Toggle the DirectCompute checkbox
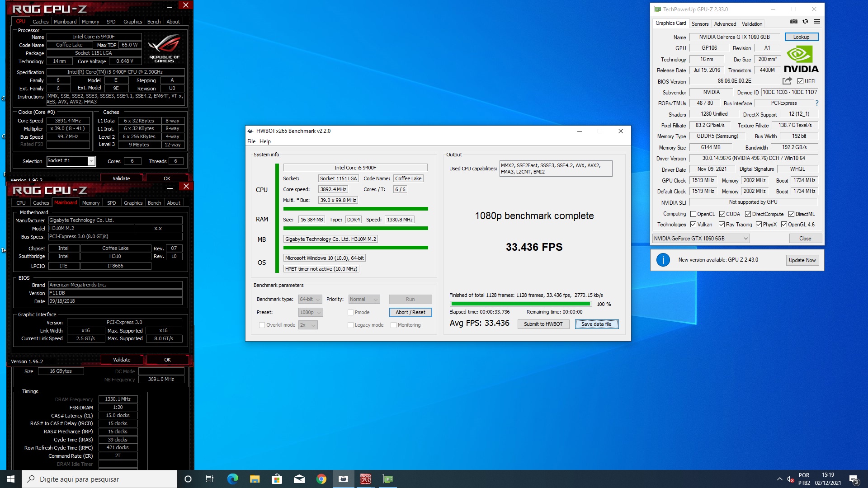The height and width of the screenshot is (488, 868). click(x=748, y=214)
